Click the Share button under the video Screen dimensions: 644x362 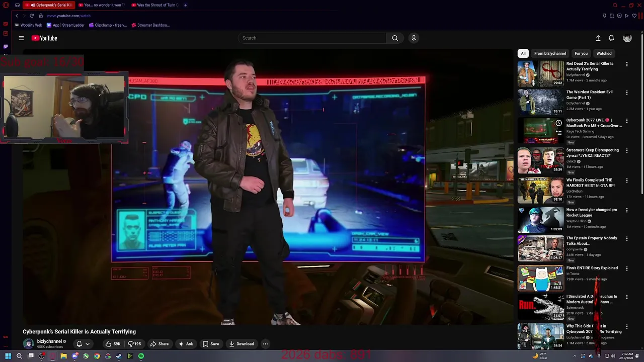click(159, 344)
